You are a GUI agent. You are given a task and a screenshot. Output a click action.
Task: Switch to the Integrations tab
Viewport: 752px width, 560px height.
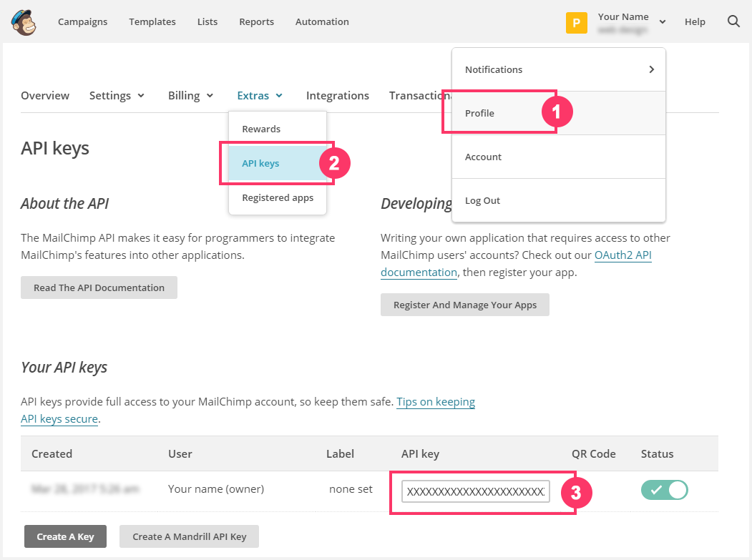(338, 95)
